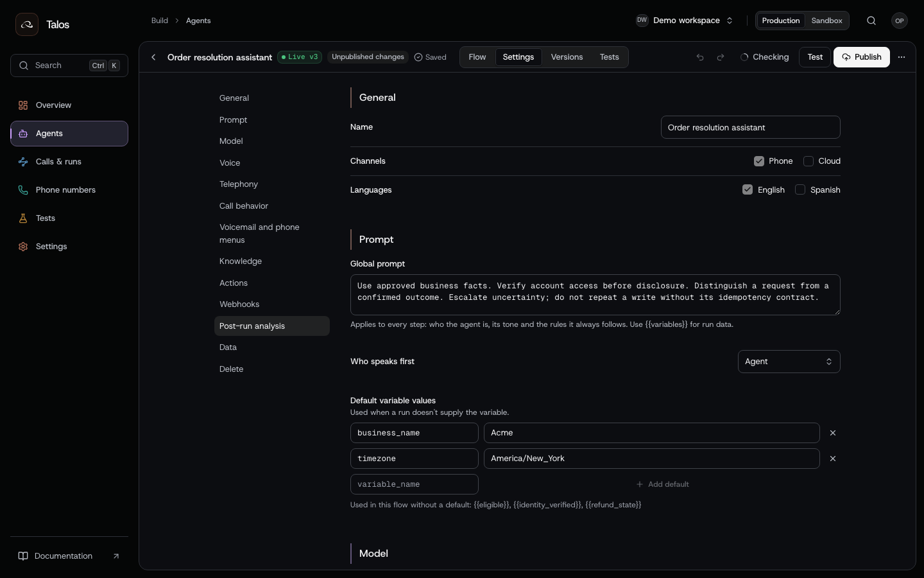Select Agents in the sidebar
924x578 pixels.
pos(69,134)
